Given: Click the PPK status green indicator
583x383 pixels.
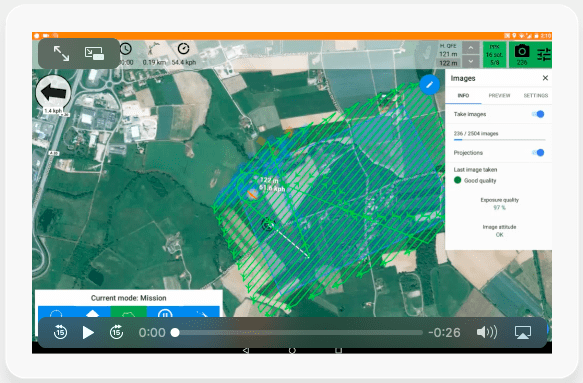Looking at the screenshot, I should coord(494,54).
